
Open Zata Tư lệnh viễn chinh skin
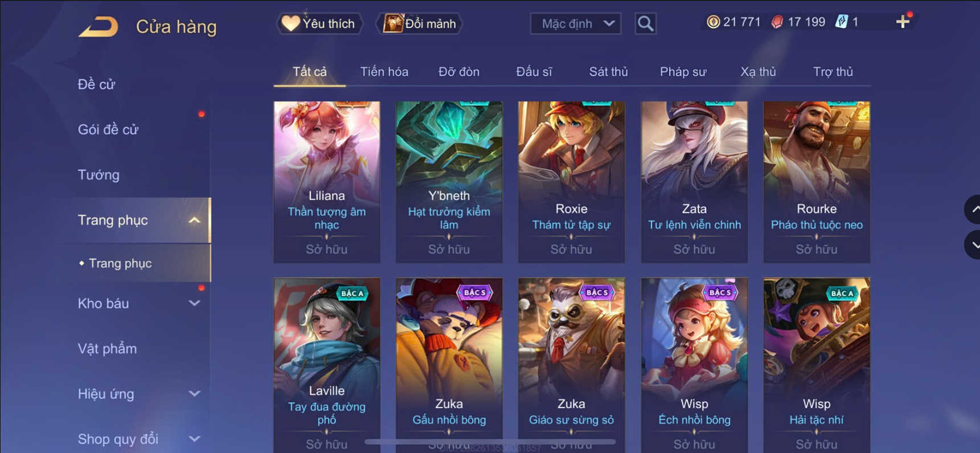pyautogui.click(x=694, y=182)
